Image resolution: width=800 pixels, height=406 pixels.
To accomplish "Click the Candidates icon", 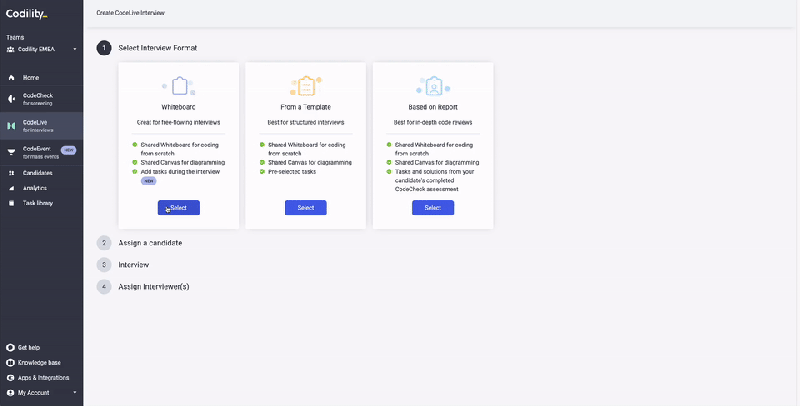I will coord(11,173).
